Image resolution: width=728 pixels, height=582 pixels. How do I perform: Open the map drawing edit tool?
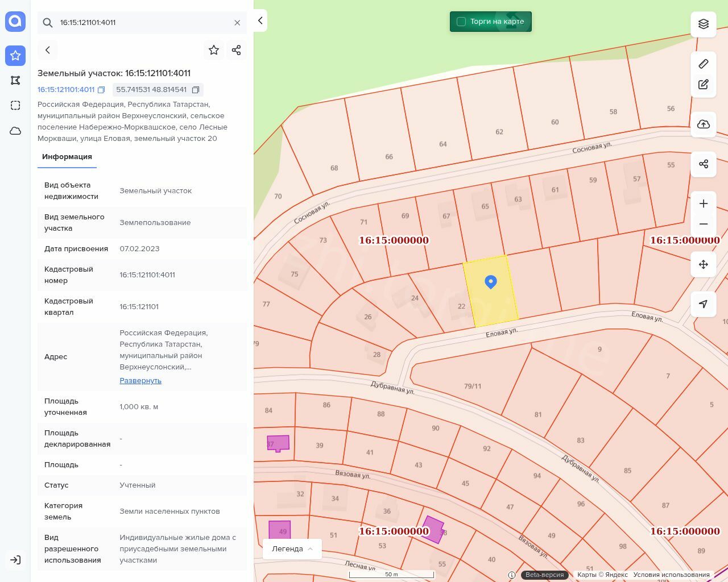(704, 85)
